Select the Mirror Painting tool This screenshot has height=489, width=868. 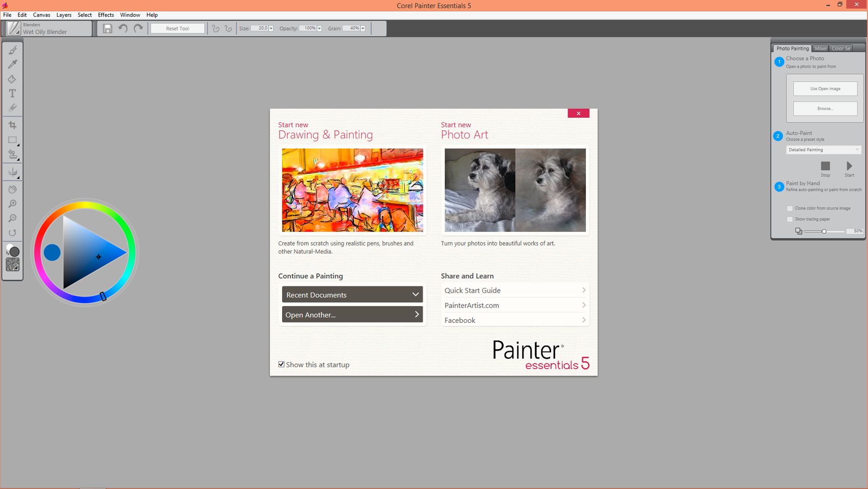[13, 172]
